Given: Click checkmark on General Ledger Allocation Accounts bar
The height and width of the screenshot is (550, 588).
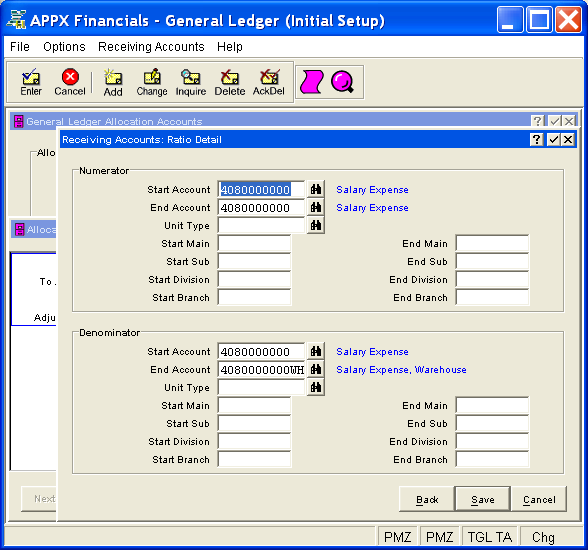Looking at the screenshot, I should 555,121.
